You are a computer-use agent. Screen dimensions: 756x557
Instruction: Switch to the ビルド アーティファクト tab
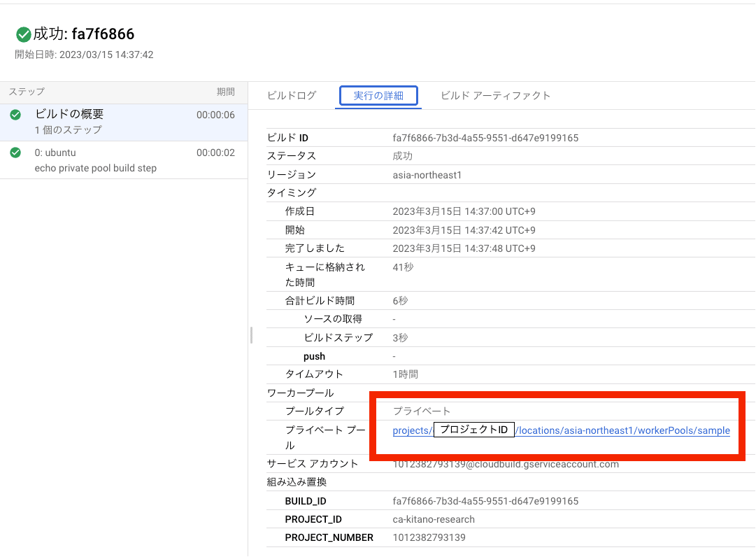tap(496, 95)
